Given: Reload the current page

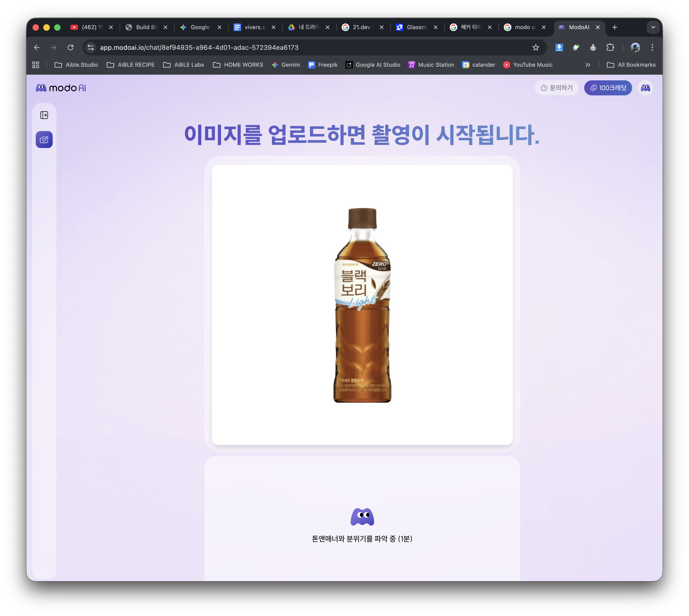Looking at the screenshot, I should coord(70,47).
